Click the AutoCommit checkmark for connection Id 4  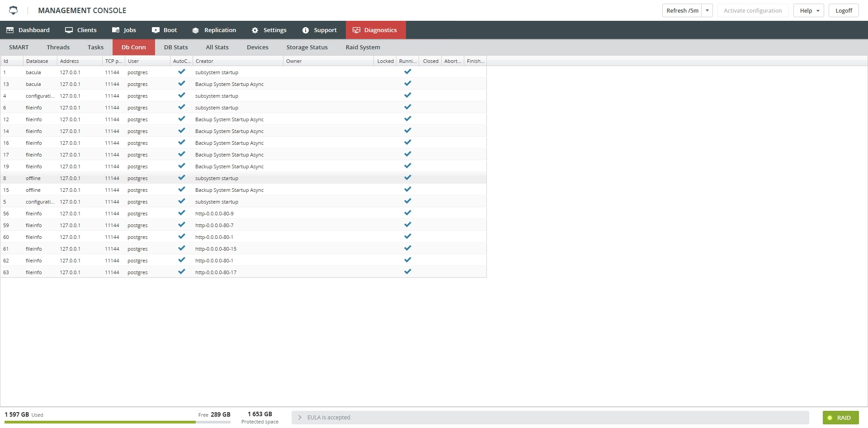[182, 95]
